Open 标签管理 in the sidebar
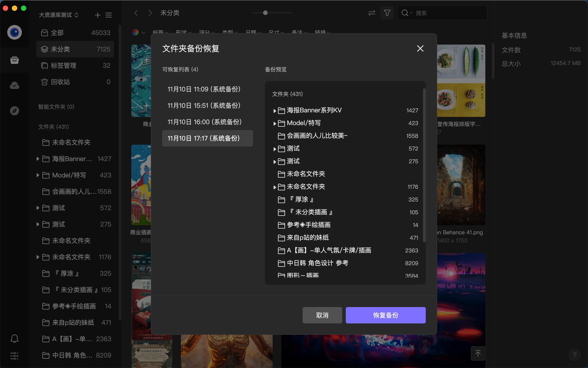588x368 pixels. tap(75, 66)
